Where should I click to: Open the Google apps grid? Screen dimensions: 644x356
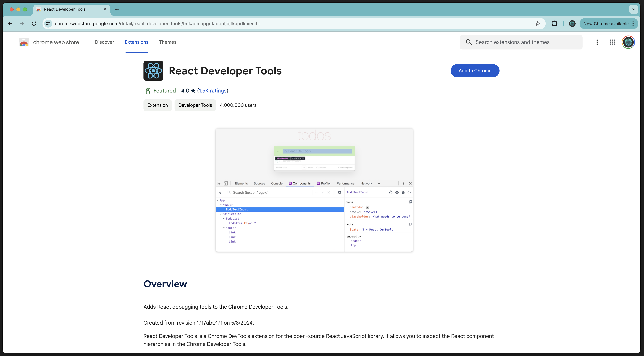click(612, 42)
